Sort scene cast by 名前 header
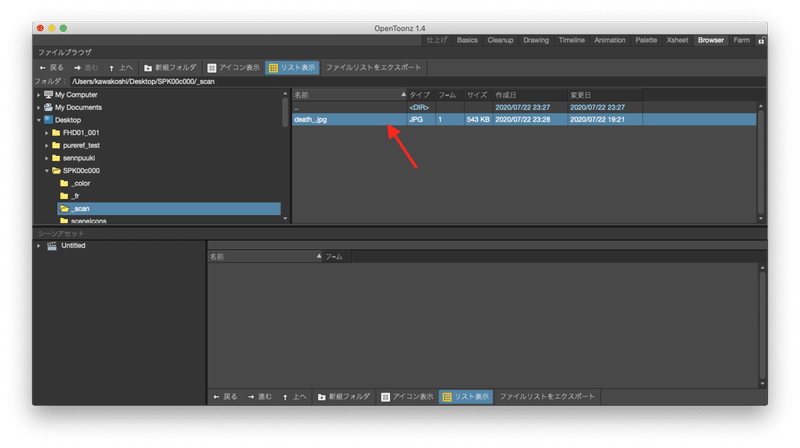This screenshot has width=800, height=448. tap(265, 257)
